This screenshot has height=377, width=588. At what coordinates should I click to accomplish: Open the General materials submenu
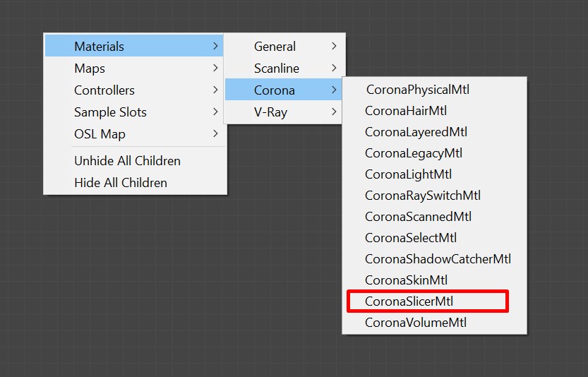[284, 46]
